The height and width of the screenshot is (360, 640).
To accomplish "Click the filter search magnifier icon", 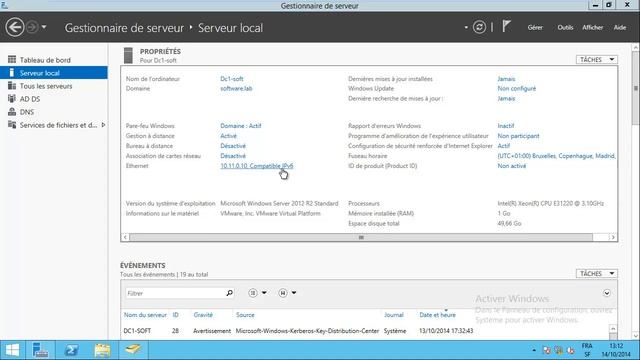I will (229, 293).
